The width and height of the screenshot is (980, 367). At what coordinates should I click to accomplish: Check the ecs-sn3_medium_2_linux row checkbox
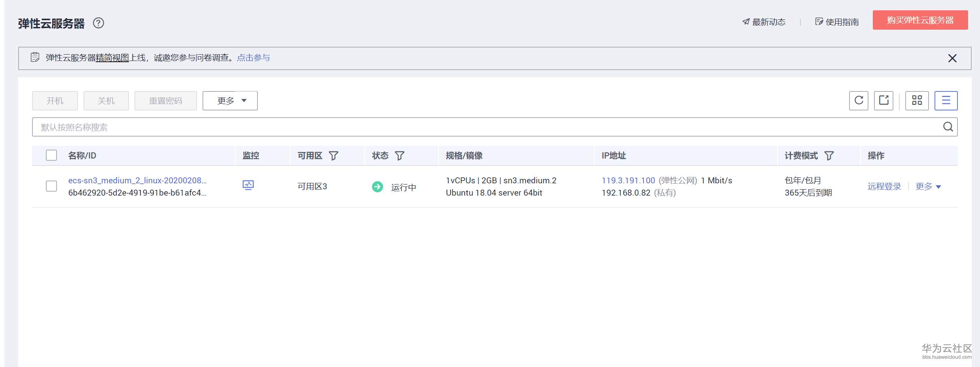tap(51, 186)
